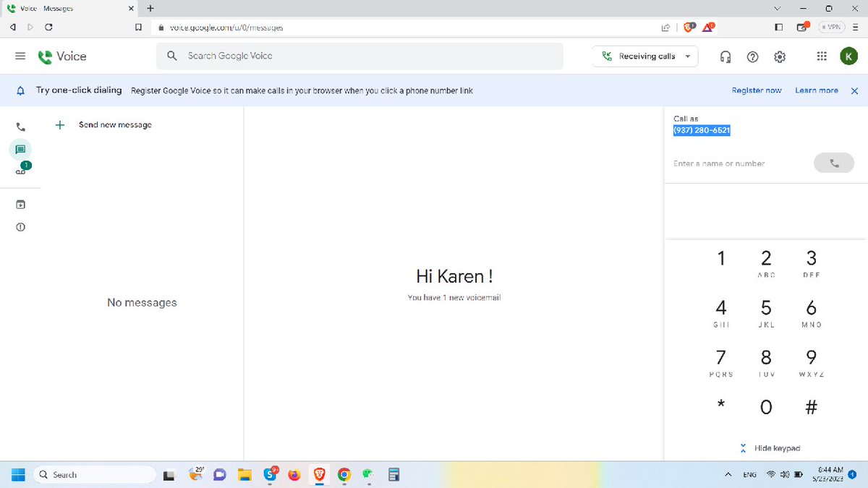This screenshot has width=868, height=488.
Task: Open the K account avatar
Action: pyautogui.click(x=848, y=56)
